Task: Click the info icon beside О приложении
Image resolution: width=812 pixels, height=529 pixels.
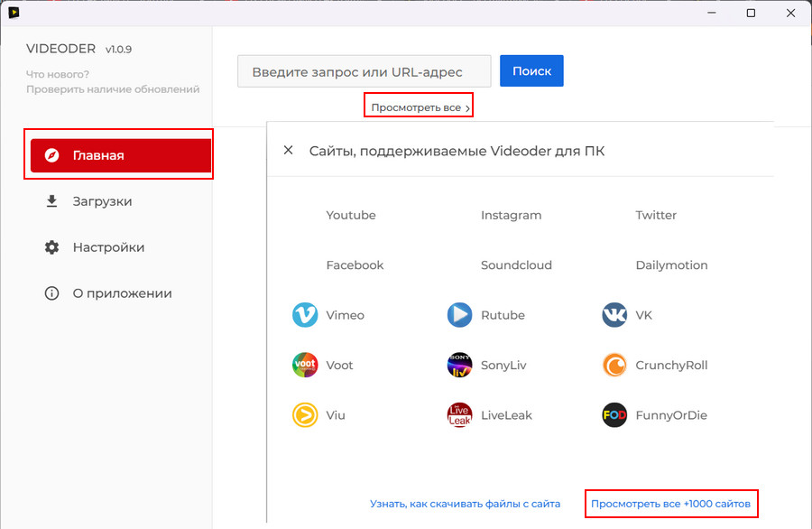Action: (x=51, y=293)
